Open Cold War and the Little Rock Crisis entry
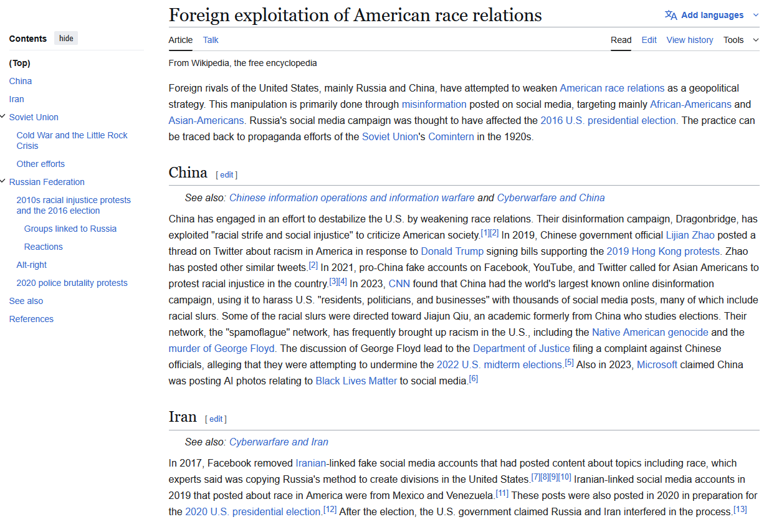The image size is (769, 532). tap(72, 140)
